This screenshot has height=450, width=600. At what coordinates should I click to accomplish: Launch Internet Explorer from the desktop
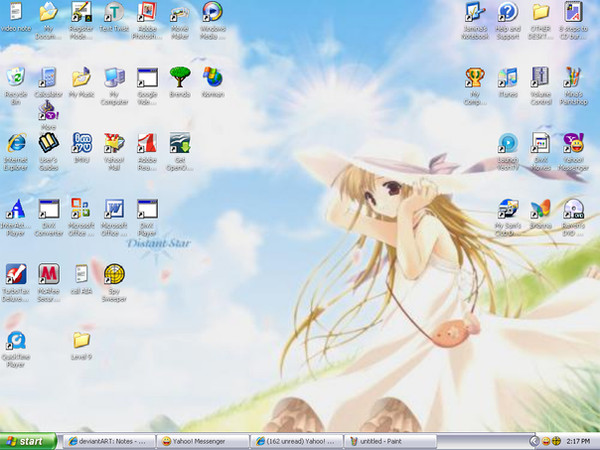pos(15,143)
